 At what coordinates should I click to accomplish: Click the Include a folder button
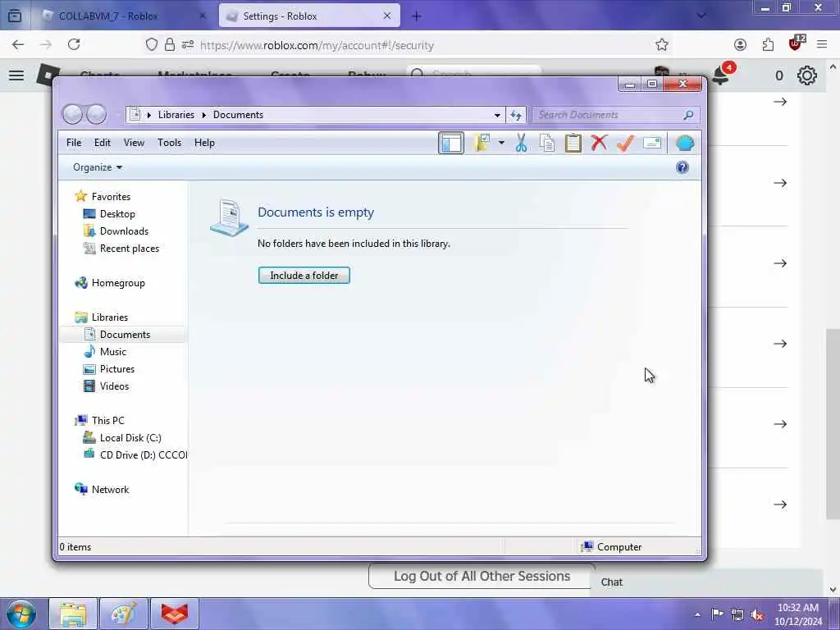coord(304,276)
